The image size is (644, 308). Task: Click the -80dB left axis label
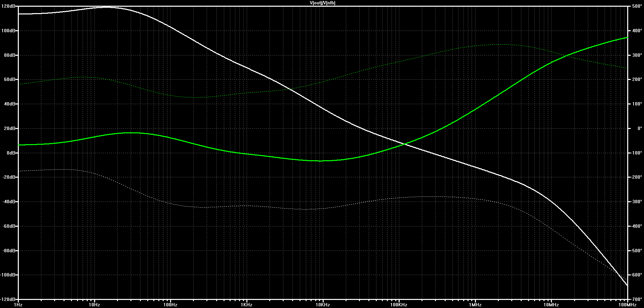point(9,251)
